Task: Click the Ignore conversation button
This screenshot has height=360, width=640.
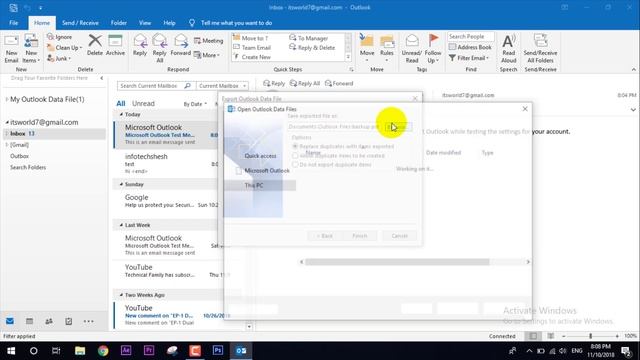Action: click(x=60, y=37)
